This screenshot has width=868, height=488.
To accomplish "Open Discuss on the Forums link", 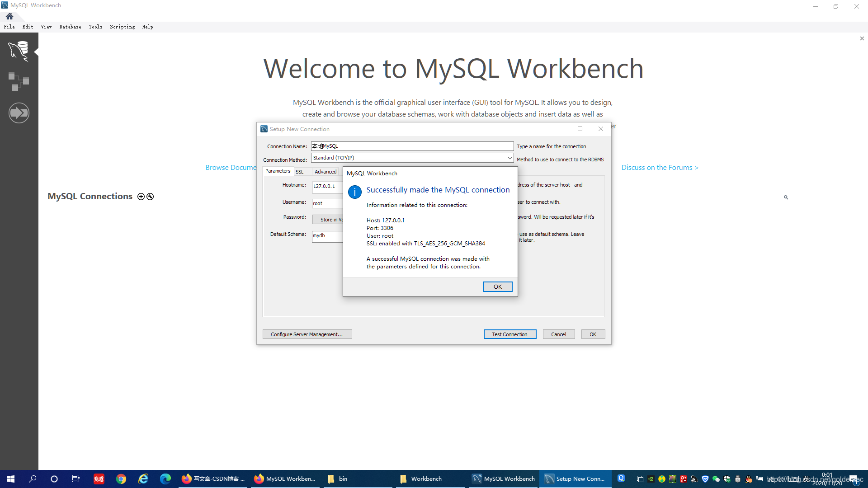I will click(660, 168).
